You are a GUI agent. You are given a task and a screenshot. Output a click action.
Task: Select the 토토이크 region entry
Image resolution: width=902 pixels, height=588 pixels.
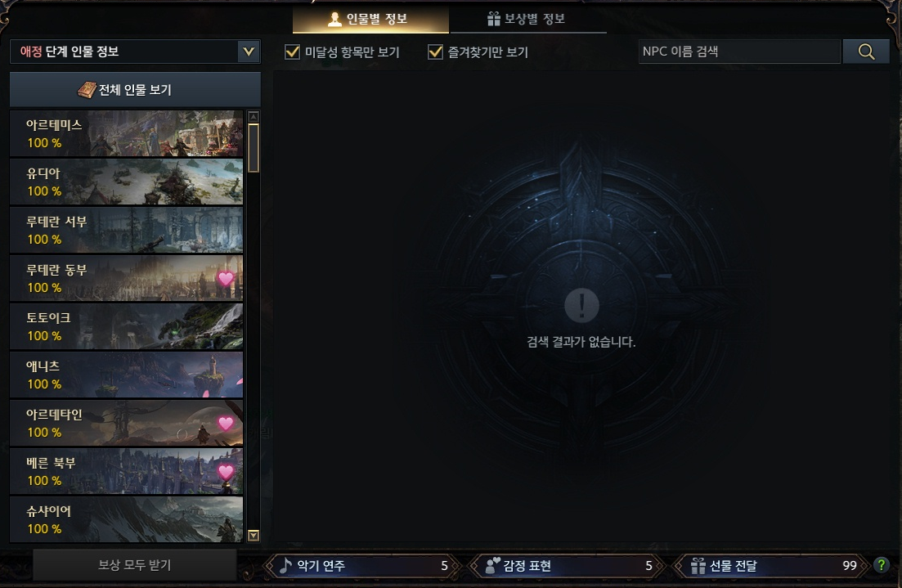pos(126,327)
